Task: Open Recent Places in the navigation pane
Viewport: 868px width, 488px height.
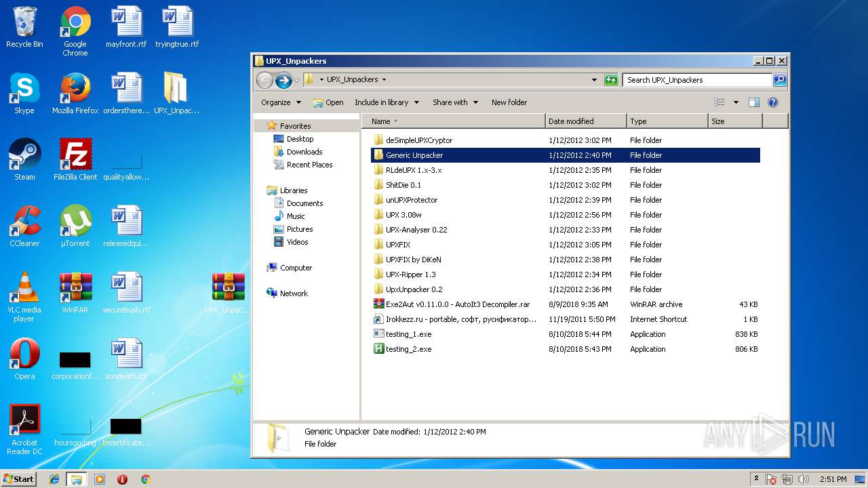Action: 309,165
